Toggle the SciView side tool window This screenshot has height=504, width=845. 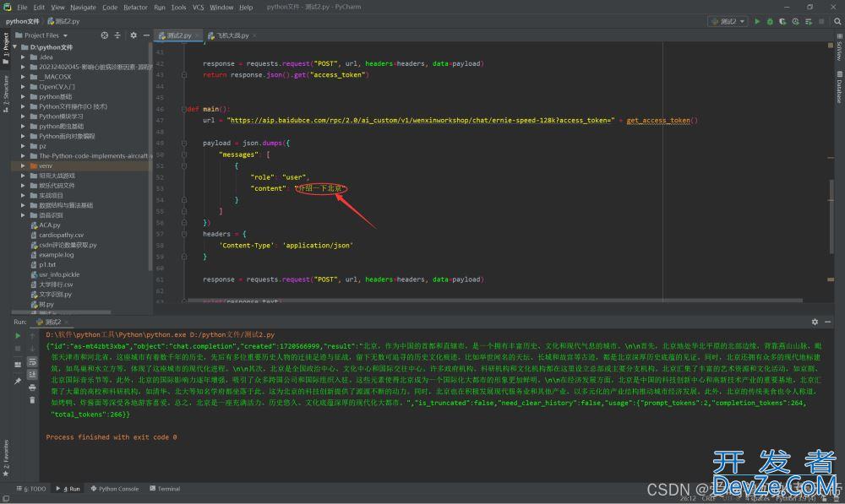(839, 47)
